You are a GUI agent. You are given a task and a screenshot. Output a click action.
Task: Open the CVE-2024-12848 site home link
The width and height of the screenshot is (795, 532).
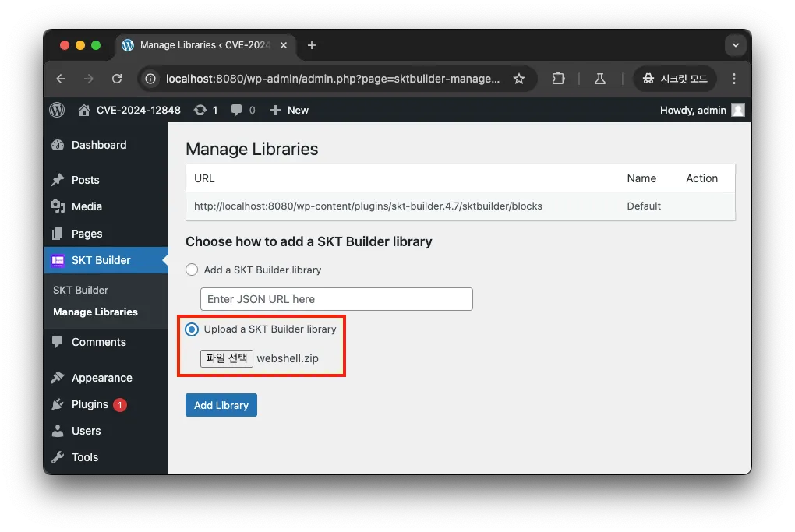[x=129, y=110]
